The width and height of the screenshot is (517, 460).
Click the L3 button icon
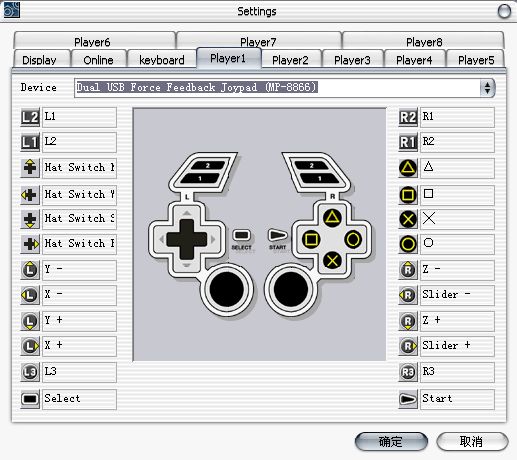tap(30, 372)
